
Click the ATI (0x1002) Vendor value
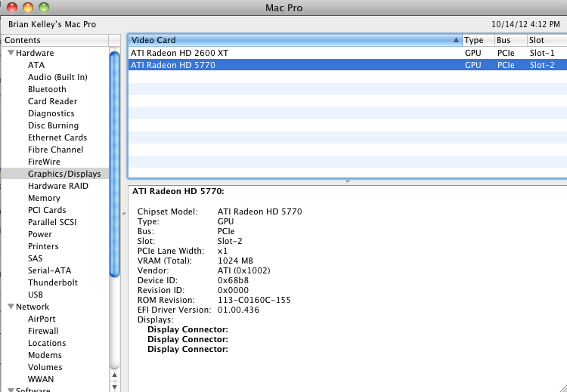pos(244,270)
